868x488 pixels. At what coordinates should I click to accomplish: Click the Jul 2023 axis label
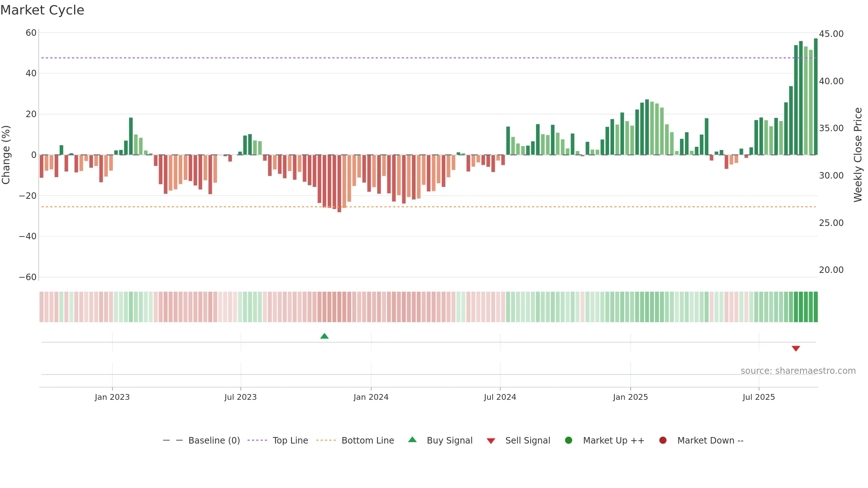coord(241,397)
